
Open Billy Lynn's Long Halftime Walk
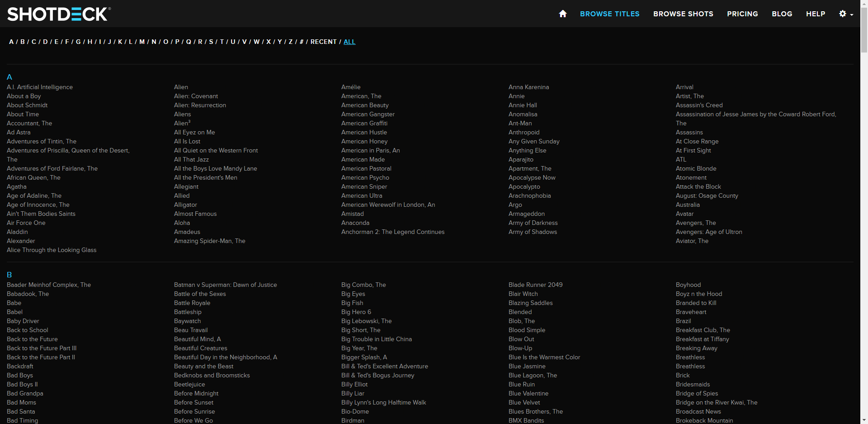pyautogui.click(x=384, y=402)
